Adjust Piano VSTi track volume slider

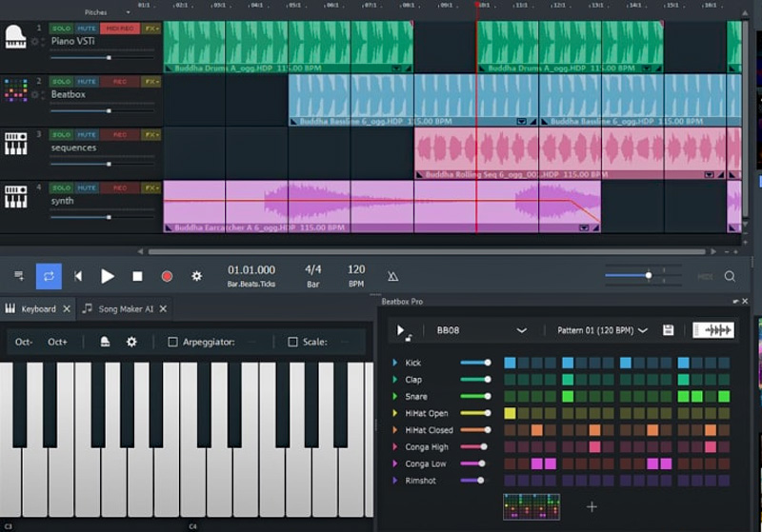pyautogui.click(x=102, y=58)
